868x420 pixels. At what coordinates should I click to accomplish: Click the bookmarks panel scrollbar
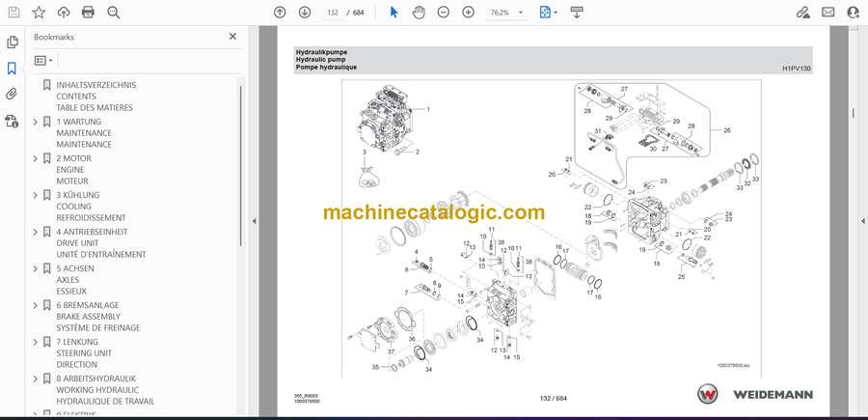pos(240,165)
